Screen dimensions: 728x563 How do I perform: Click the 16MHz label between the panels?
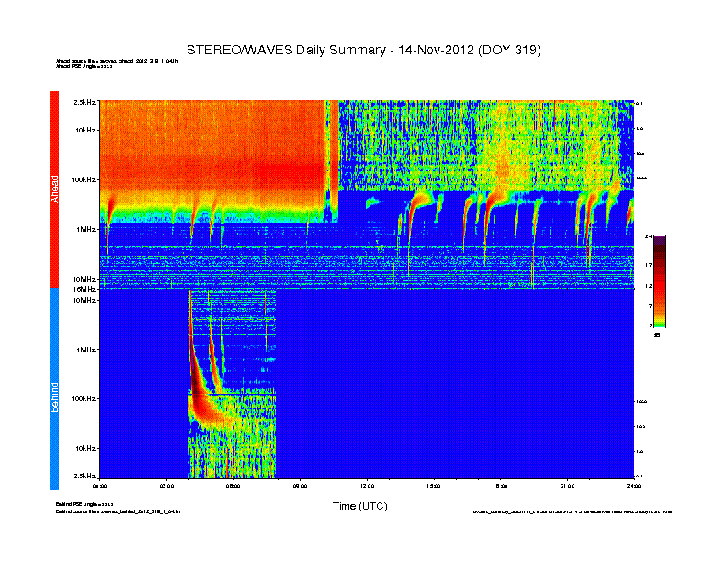click(x=85, y=289)
